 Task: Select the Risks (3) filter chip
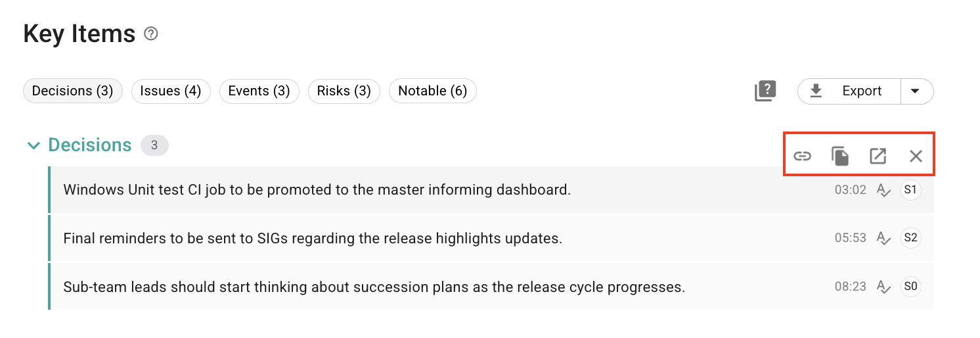pyautogui.click(x=344, y=91)
